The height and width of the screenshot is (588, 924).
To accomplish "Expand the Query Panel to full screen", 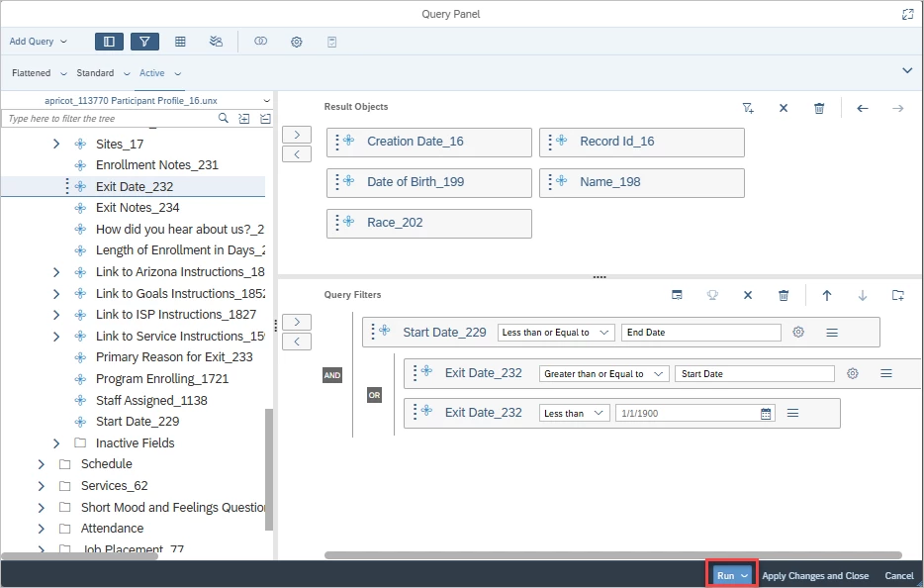I will (x=907, y=14).
